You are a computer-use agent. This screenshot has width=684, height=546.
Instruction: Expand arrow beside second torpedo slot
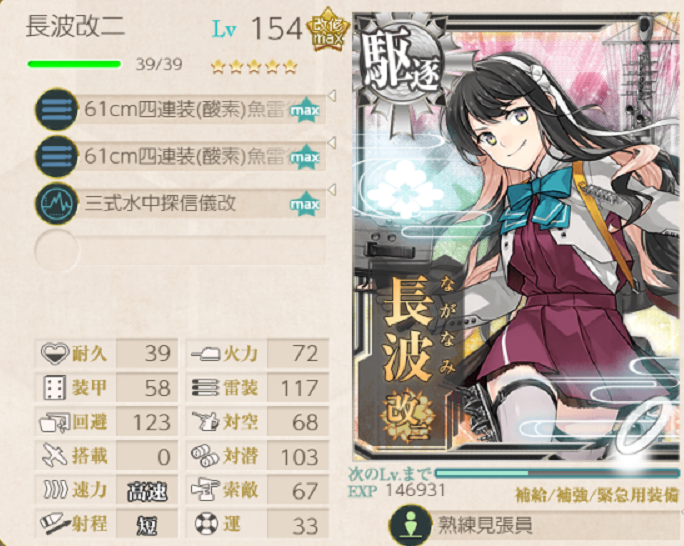(332, 143)
